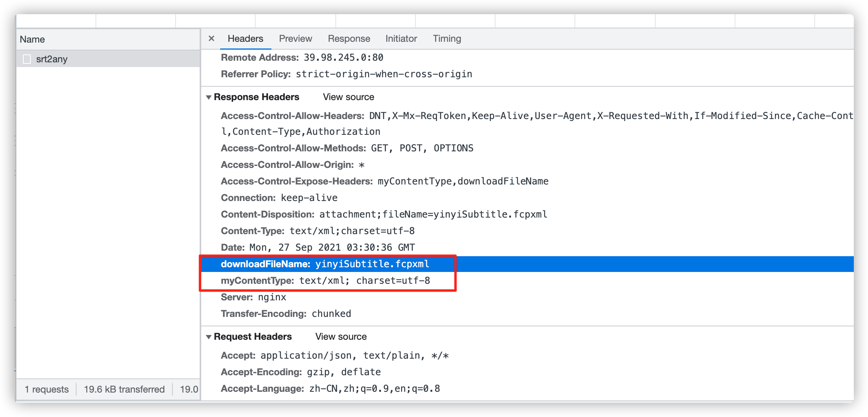Collapse the Response Headers section
868x417 pixels.
[x=209, y=97]
